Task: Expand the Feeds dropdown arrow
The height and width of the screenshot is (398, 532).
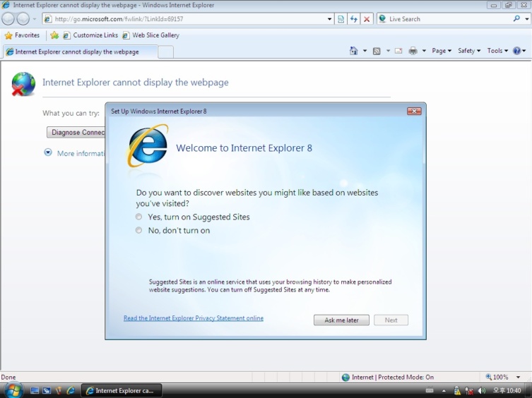Action: (x=388, y=51)
